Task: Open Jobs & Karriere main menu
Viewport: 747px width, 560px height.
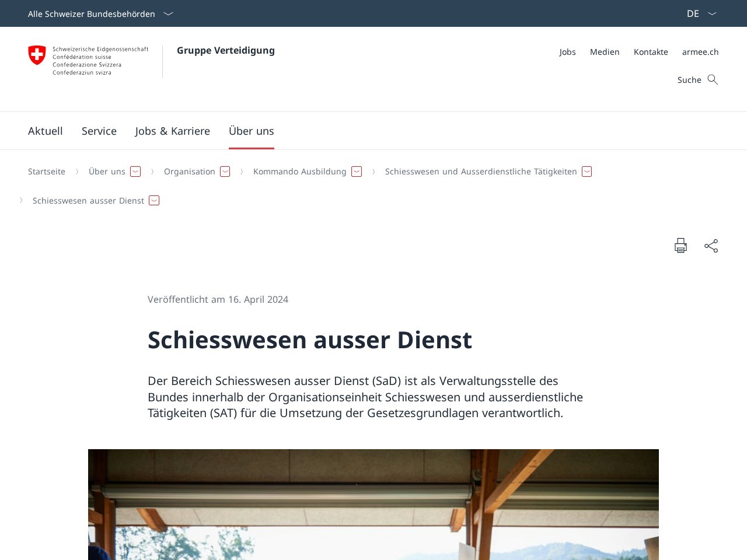Action: point(173,131)
